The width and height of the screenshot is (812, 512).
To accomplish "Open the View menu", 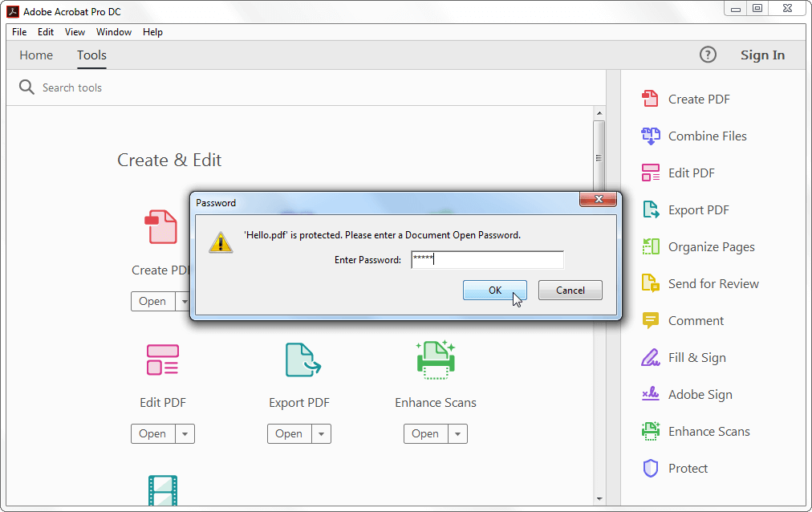I will (75, 32).
